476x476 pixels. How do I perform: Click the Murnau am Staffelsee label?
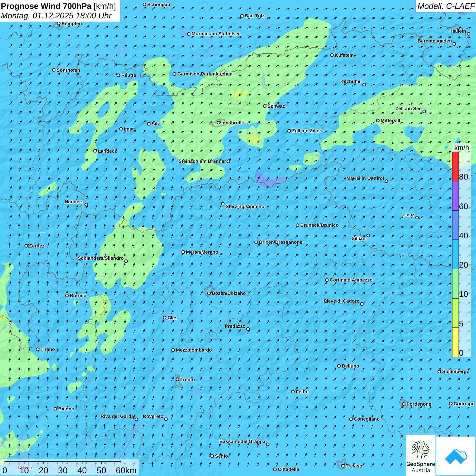click(216, 34)
